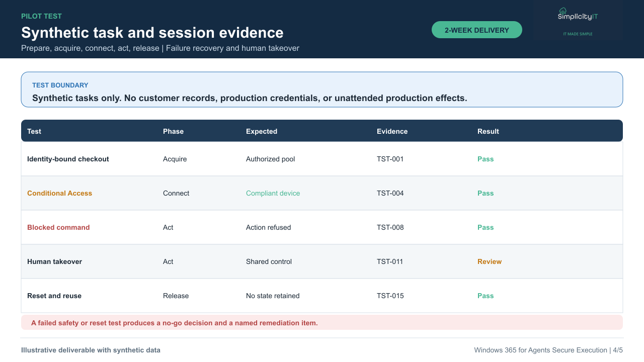The height and width of the screenshot is (362, 644).
Task: Click the Act phase in Blocked command row
Action: click(x=168, y=227)
